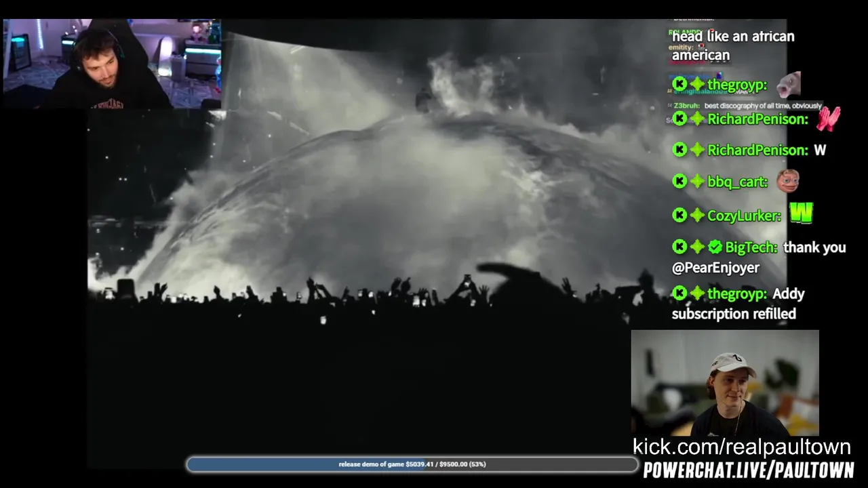Click the Kick K badge beside CozyLurker
The image size is (868, 488).
coord(679,215)
